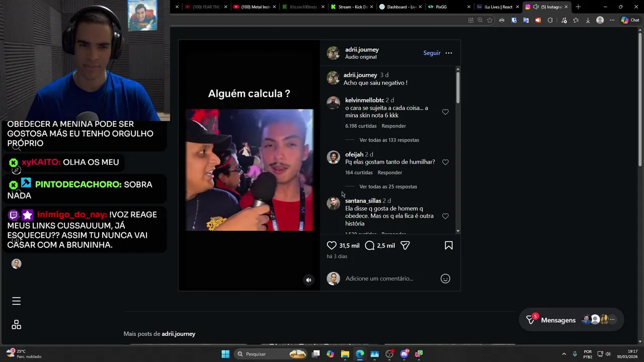Open the Mensagens floating messages button
Image resolution: width=644 pixels, height=362 pixels.
[x=571, y=320]
